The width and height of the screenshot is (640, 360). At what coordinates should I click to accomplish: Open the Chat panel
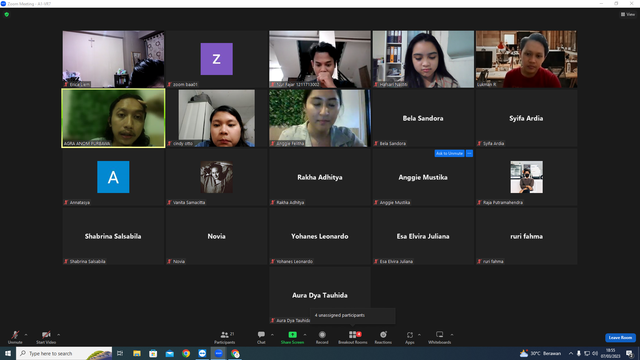(x=261, y=337)
